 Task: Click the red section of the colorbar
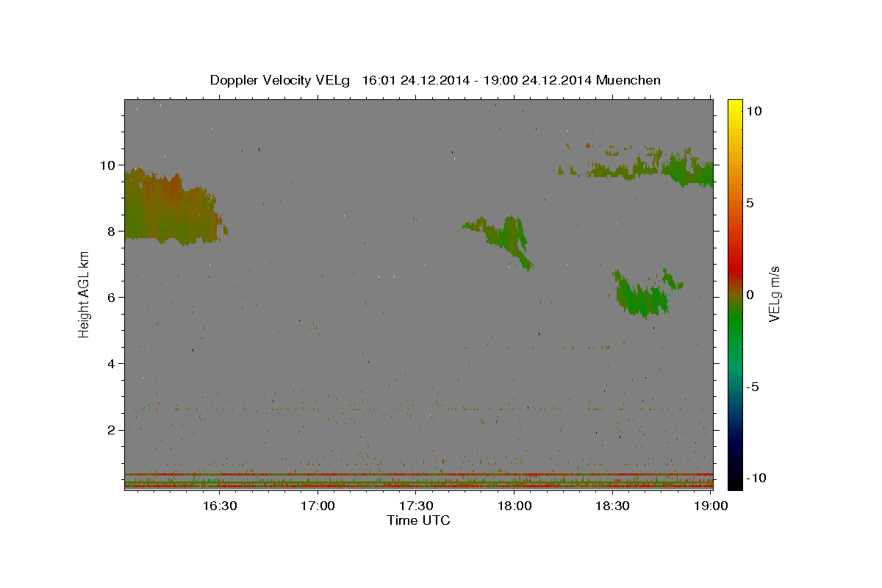pyautogui.click(x=734, y=268)
